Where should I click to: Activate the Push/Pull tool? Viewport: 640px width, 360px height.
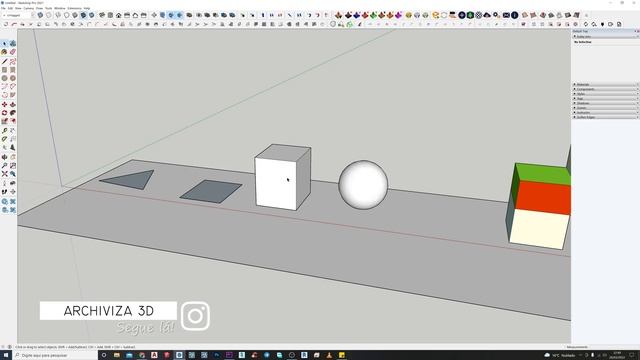click(13, 105)
